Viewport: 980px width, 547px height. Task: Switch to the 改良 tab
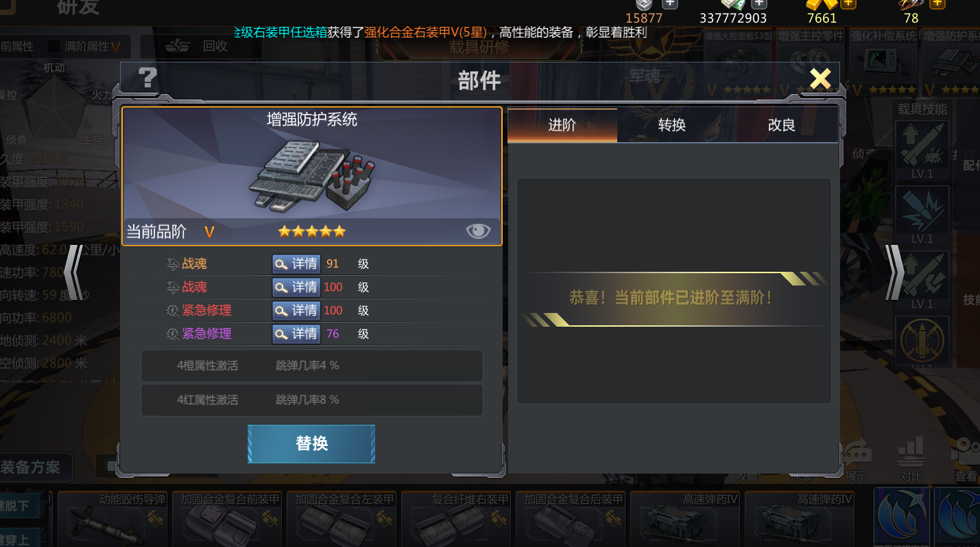(x=782, y=125)
